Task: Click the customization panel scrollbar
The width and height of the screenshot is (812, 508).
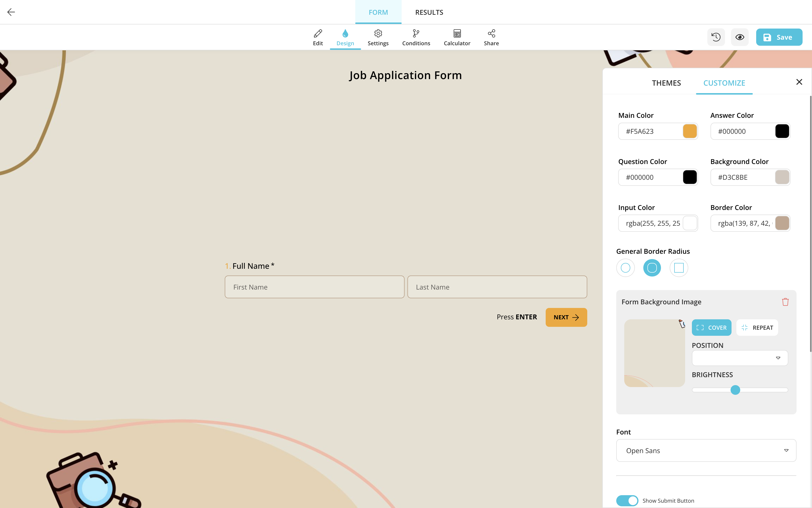Action: pos(810,224)
